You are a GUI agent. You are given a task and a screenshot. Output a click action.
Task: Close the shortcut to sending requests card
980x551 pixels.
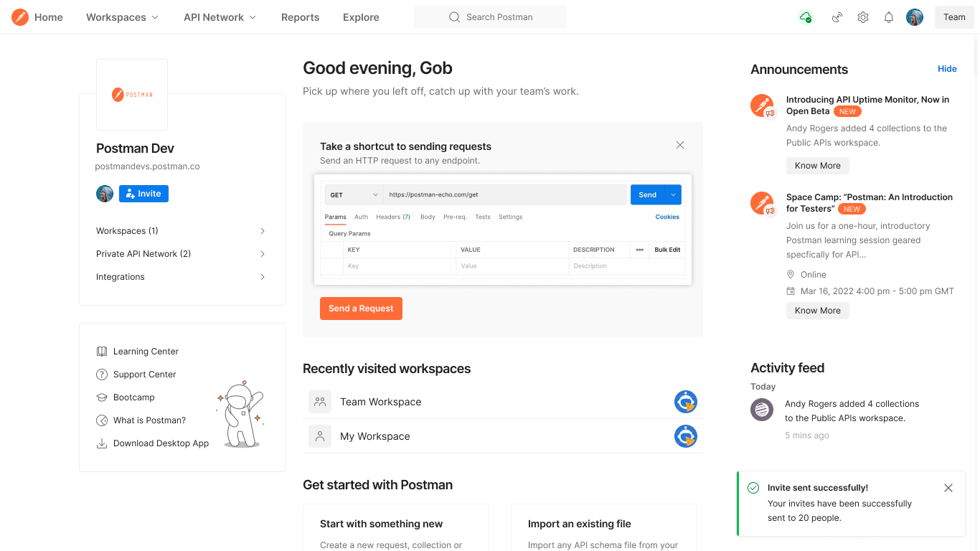click(x=680, y=145)
